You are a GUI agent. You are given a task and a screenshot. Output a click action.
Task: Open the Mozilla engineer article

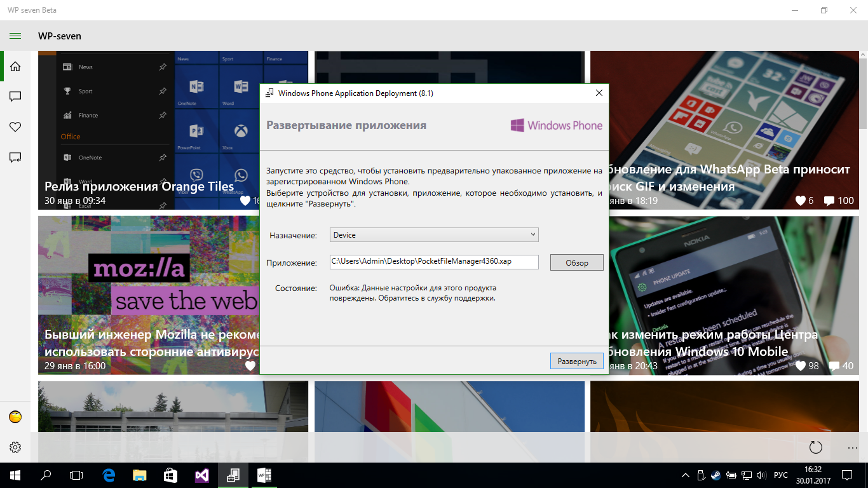pyautogui.click(x=149, y=295)
